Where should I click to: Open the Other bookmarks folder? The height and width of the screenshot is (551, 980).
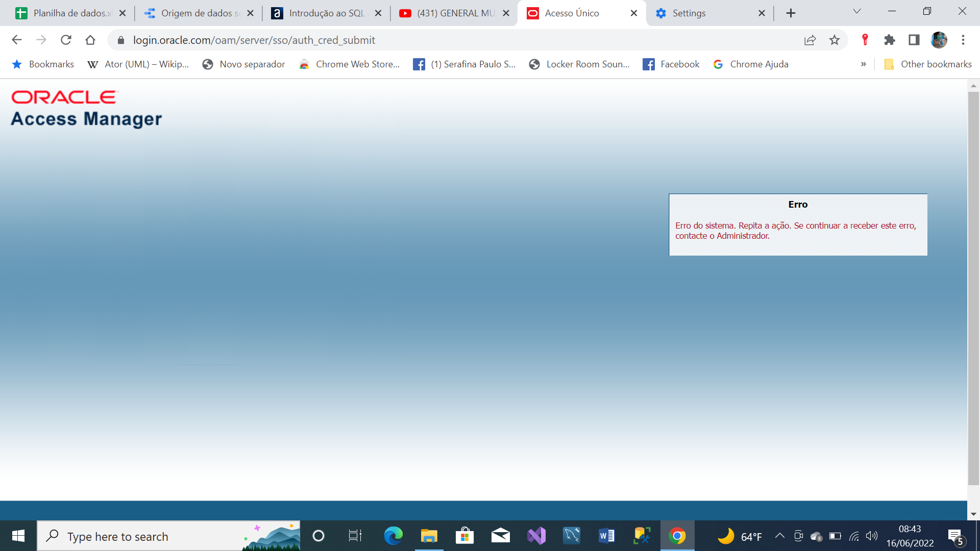pos(927,64)
